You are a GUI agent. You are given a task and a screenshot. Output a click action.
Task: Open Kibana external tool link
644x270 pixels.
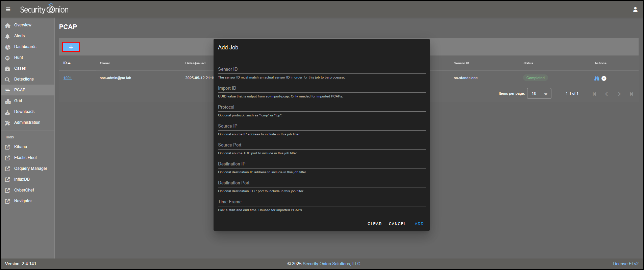pyautogui.click(x=21, y=147)
